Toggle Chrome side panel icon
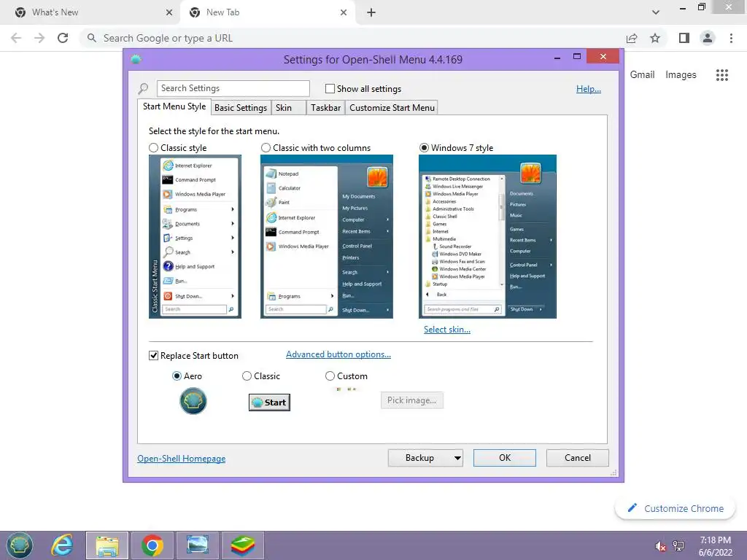Screen dimensions: 747x560 coord(684,38)
